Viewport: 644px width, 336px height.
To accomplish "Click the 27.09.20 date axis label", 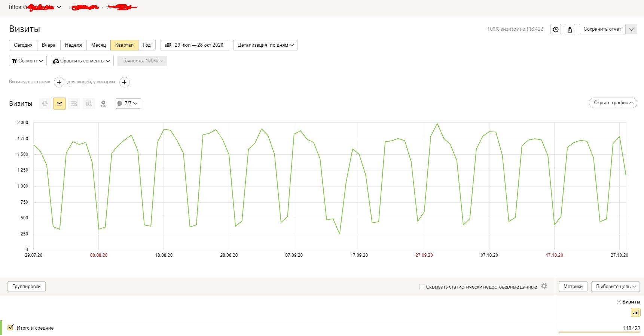I will (424, 255).
